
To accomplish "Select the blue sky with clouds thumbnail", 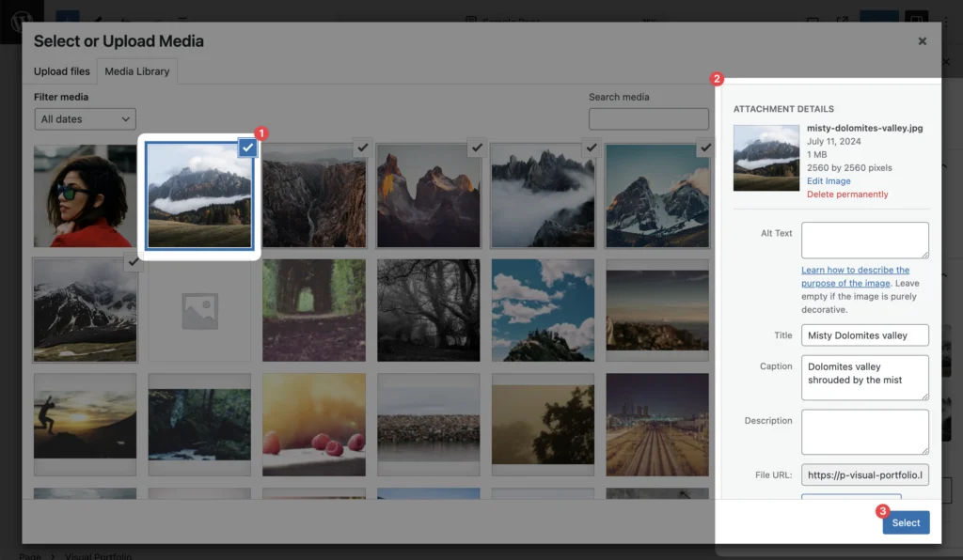I will coord(543,310).
